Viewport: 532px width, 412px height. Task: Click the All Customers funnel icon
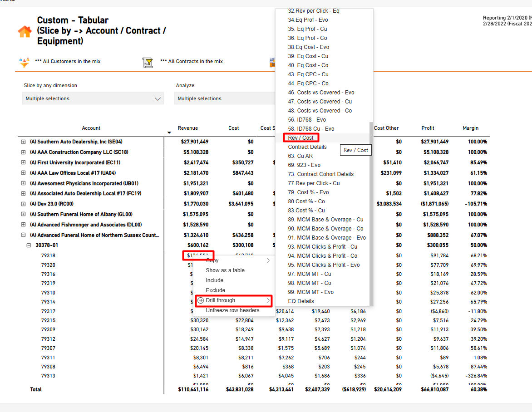coord(24,63)
